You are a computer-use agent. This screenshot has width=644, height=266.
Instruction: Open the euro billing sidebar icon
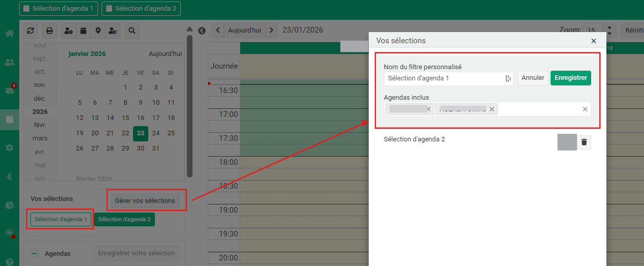point(9,177)
